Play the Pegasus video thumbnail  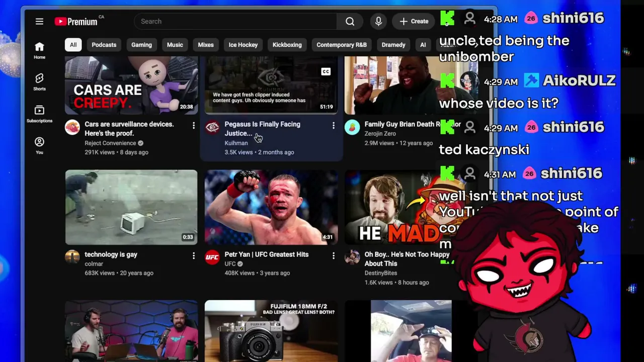coord(271,85)
